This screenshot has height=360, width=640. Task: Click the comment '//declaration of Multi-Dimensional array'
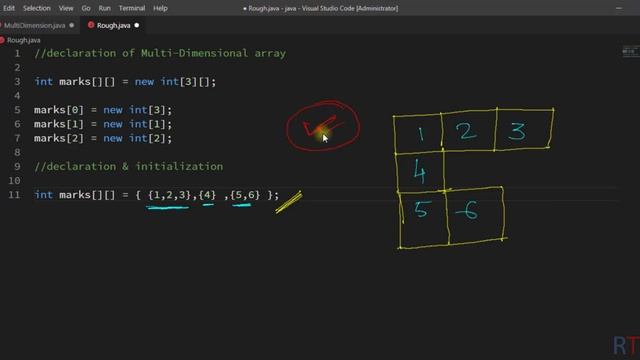tap(160, 53)
